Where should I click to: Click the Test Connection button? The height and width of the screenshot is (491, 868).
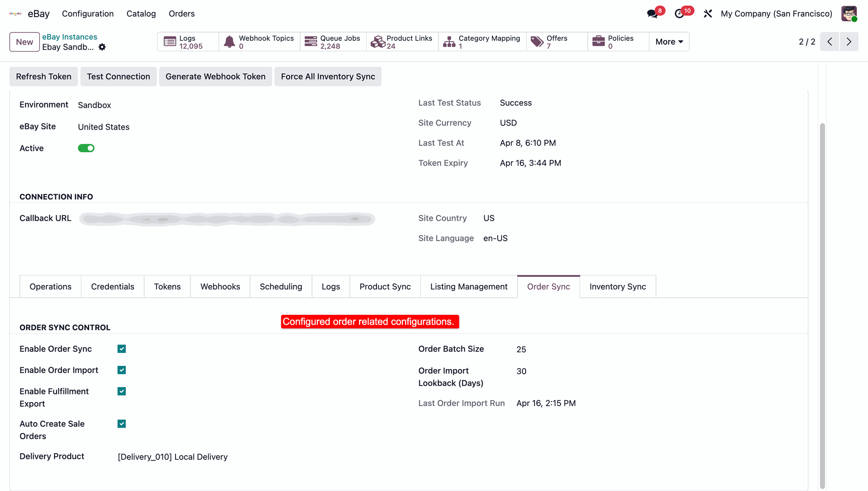(118, 76)
